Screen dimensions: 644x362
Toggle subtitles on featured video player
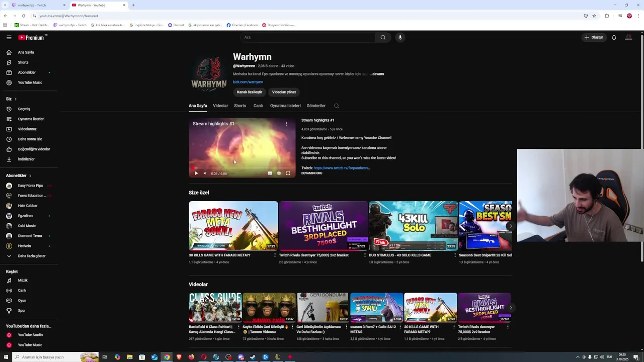[270, 173]
